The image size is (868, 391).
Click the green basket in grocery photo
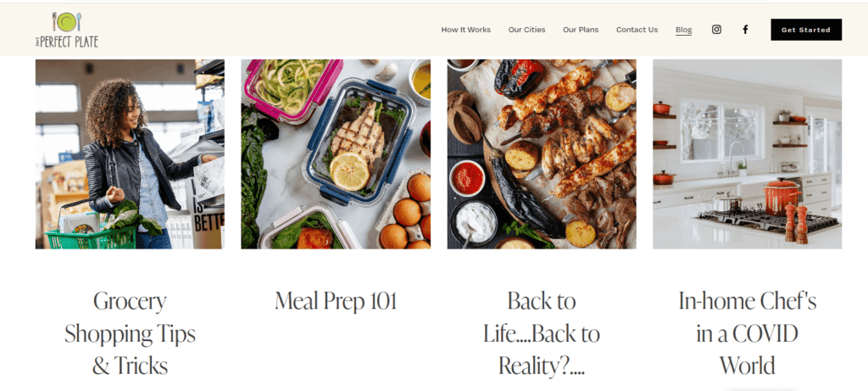click(91, 236)
